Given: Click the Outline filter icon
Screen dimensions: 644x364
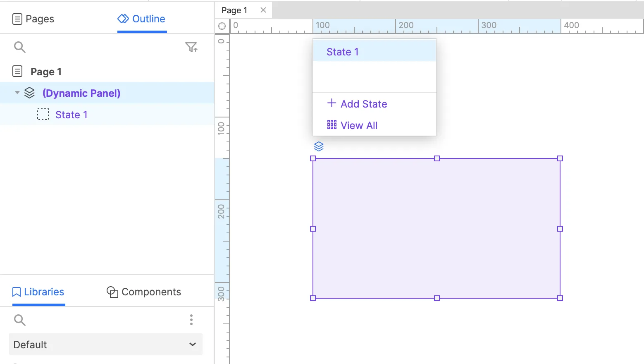Looking at the screenshot, I should pos(191,47).
